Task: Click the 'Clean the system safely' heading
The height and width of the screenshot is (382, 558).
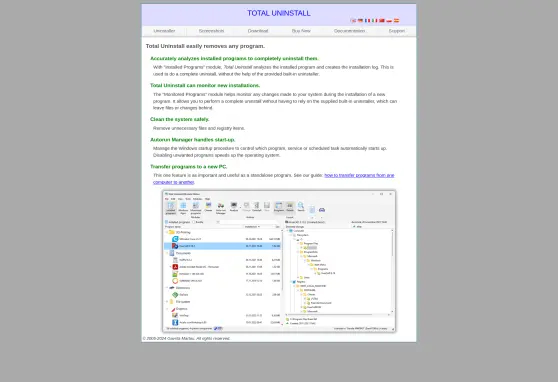Action: 180,119
